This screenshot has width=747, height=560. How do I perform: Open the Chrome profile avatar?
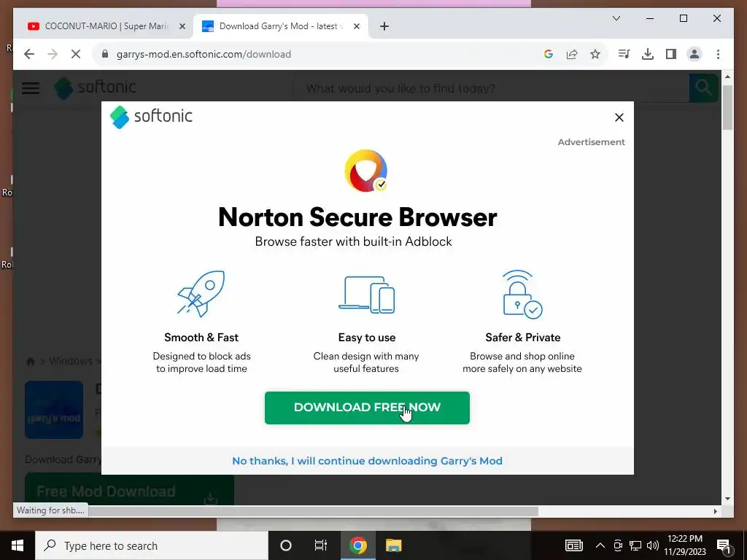pos(694,54)
